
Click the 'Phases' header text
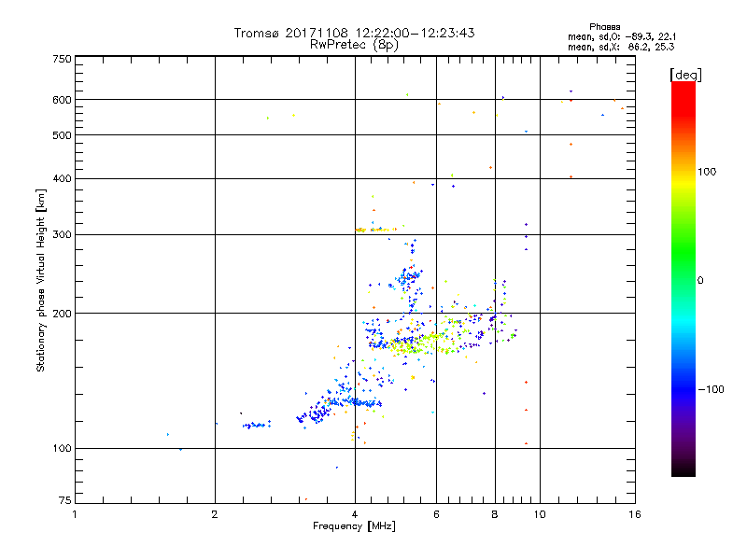pyautogui.click(x=604, y=27)
